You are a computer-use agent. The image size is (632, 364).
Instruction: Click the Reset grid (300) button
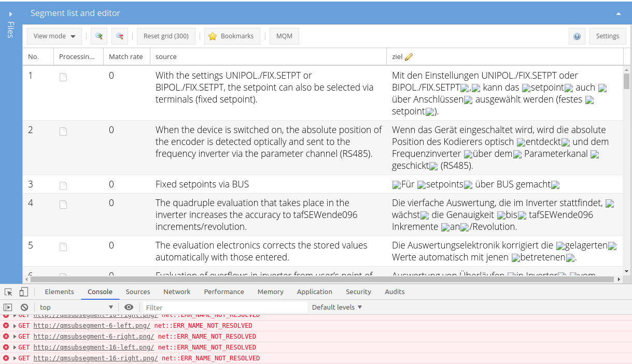(x=166, y=36)
